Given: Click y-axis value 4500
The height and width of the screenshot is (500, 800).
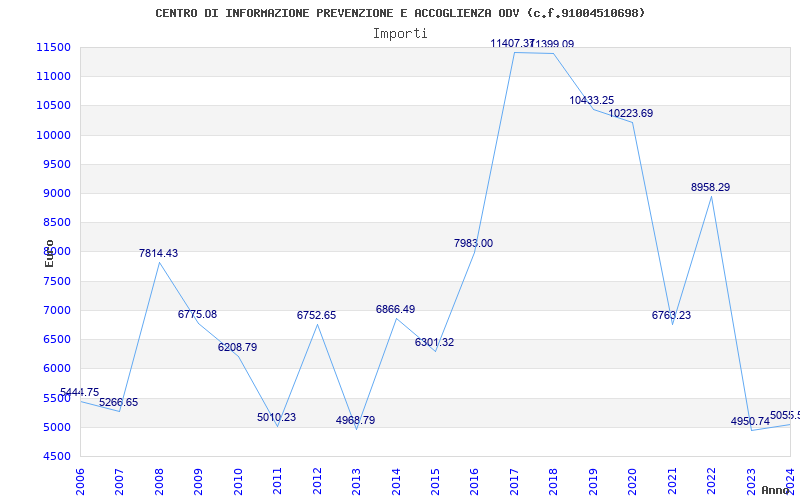Looking at the screenshot, I should pos(57,456).
